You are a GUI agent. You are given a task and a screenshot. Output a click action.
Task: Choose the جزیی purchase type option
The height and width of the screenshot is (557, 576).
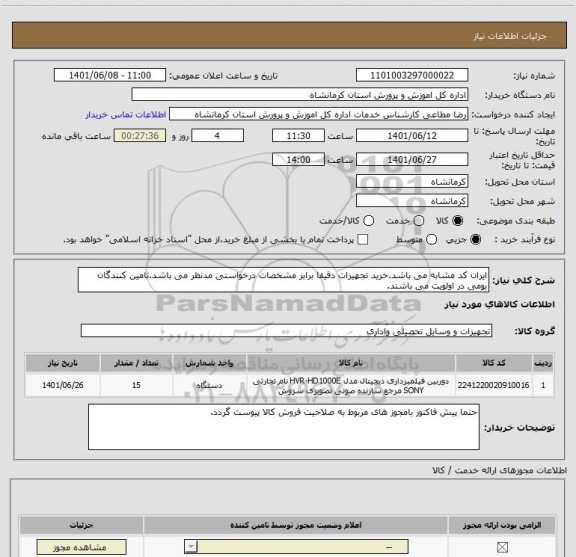(476, 240)
